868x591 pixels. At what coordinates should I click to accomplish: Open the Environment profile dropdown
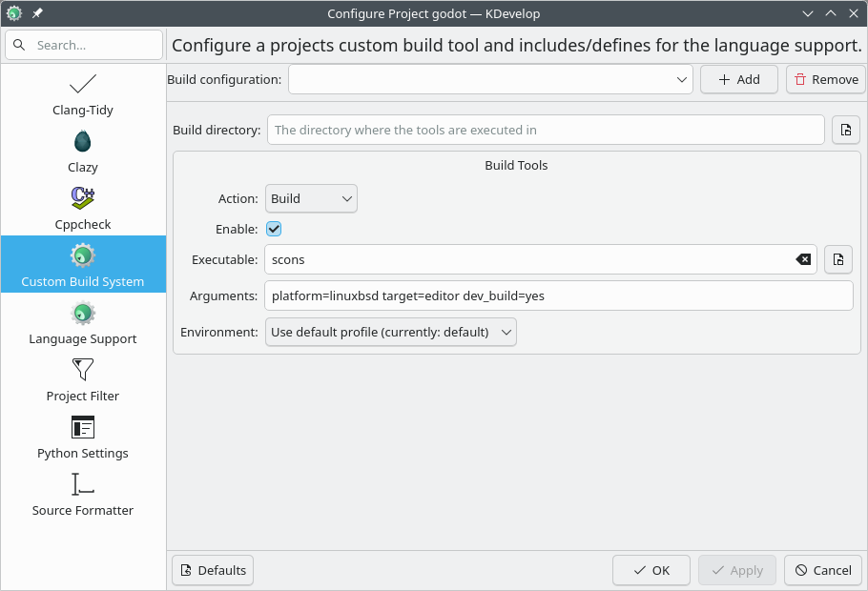[390, 332]
